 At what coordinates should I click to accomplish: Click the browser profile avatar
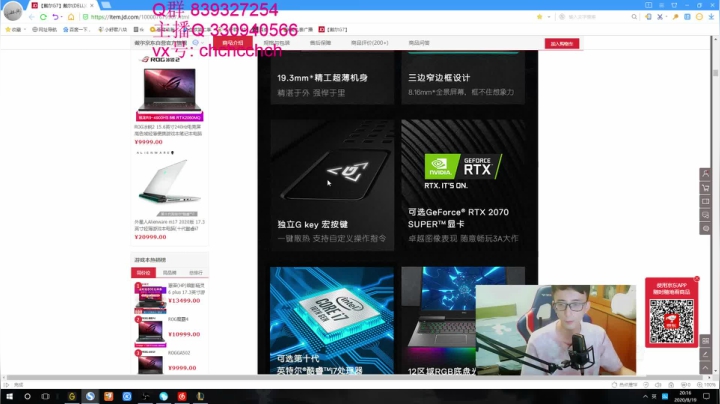[x=12, y=11]
